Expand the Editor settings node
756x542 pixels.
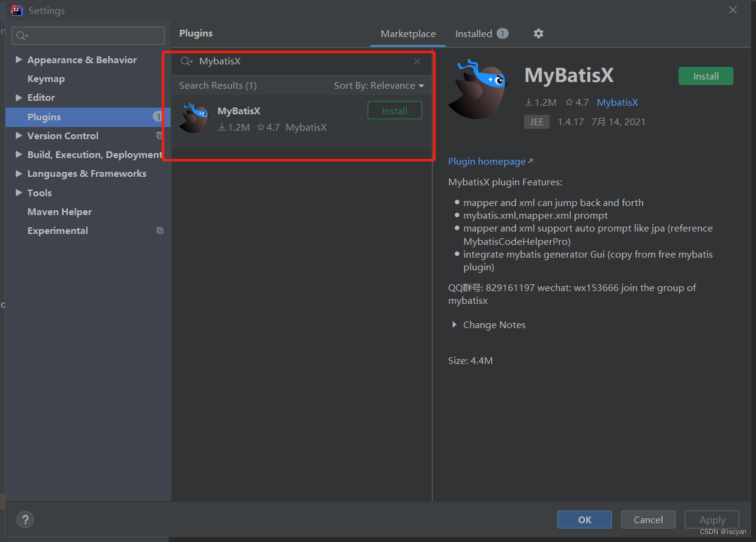pyautogui.click(x=19, y=97)
